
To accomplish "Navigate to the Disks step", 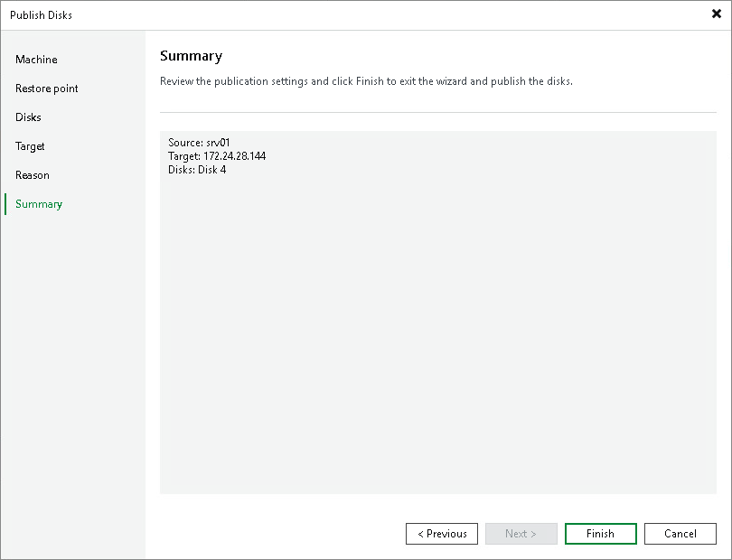I will pyautogui.click(x=27, y=117).
